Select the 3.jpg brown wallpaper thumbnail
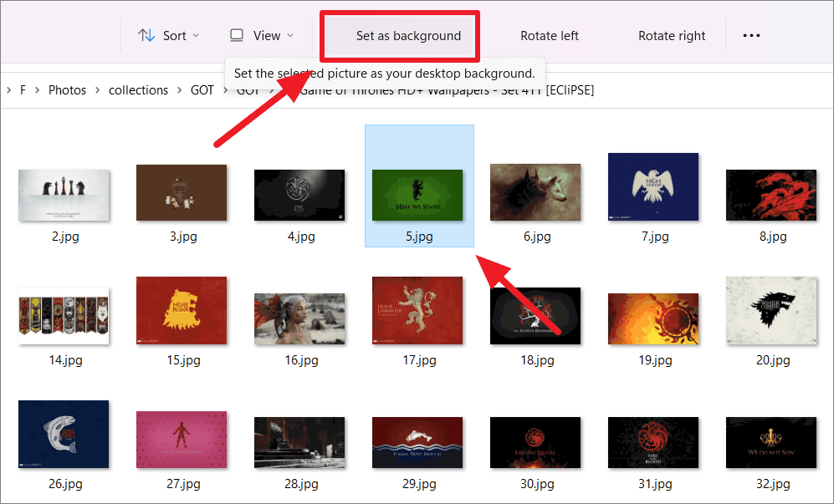Viewport: 834px width, 504px height. point(182,192)
